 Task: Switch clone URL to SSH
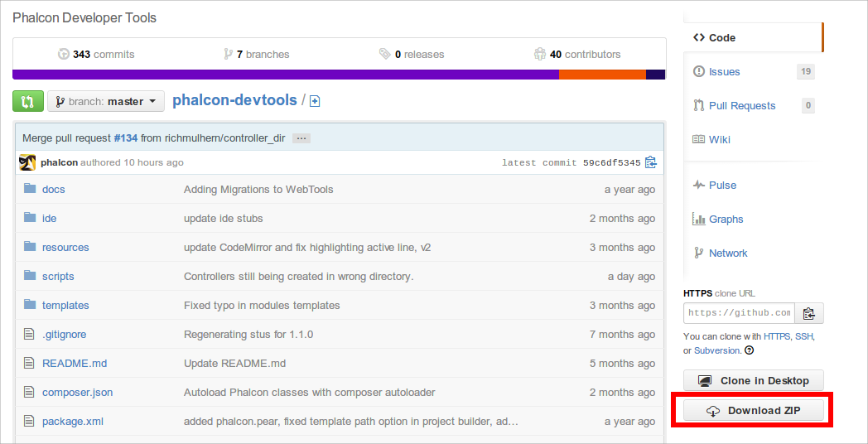[x=803, y=336]
